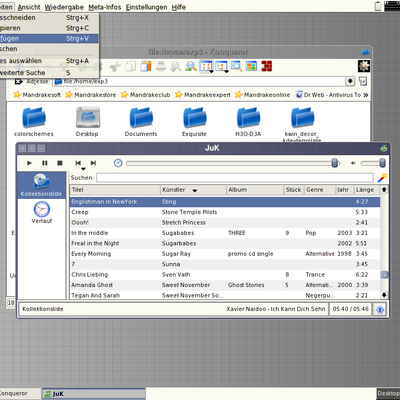Screen dimensions: 400x400
Task: Sort by the Jahr column header
Action: click(344, 190)
